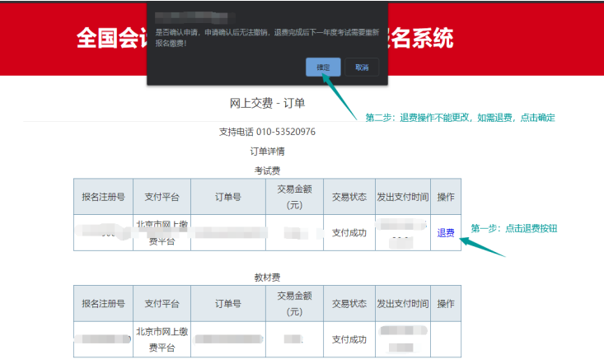Click 发出支付时间 header in the 考试费 table
Image resolution: width=604 pixels, height=364 pixels.
pyautogui.click(x=402, y=197)
